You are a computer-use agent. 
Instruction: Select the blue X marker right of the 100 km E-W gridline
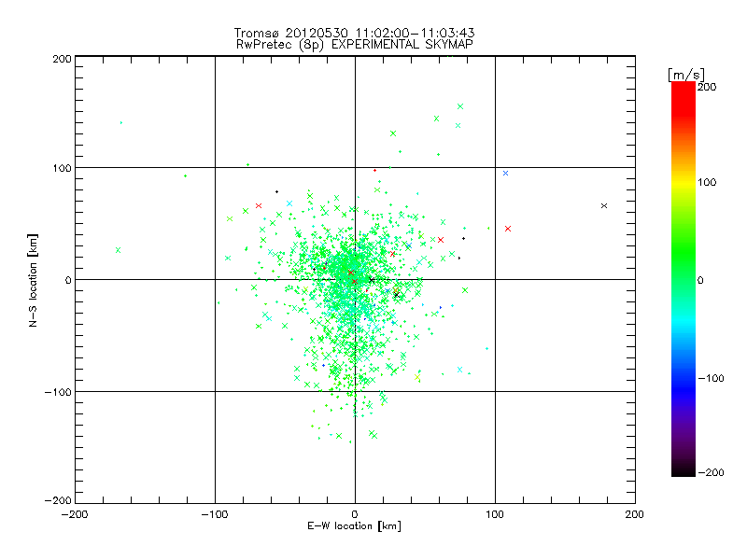505,174
